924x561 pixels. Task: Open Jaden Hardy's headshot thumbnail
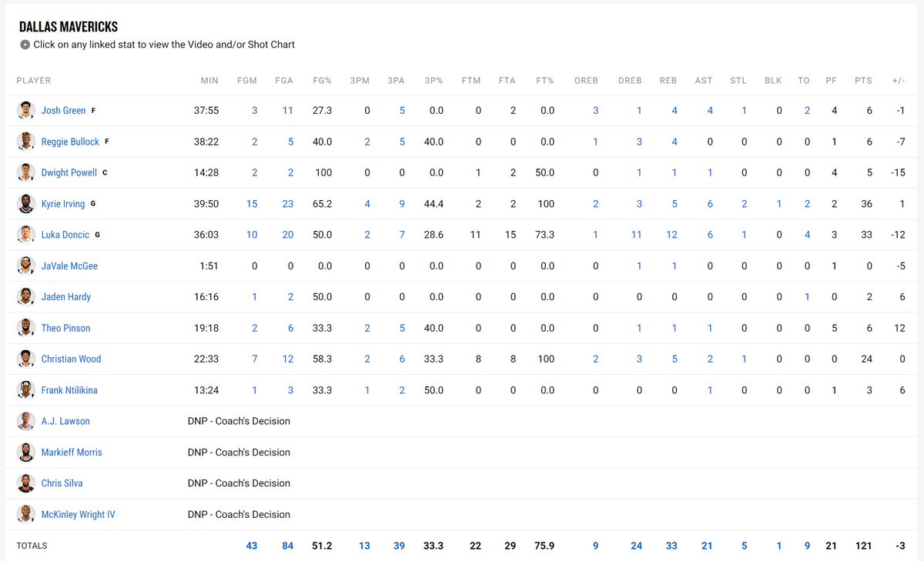[26, 297]
